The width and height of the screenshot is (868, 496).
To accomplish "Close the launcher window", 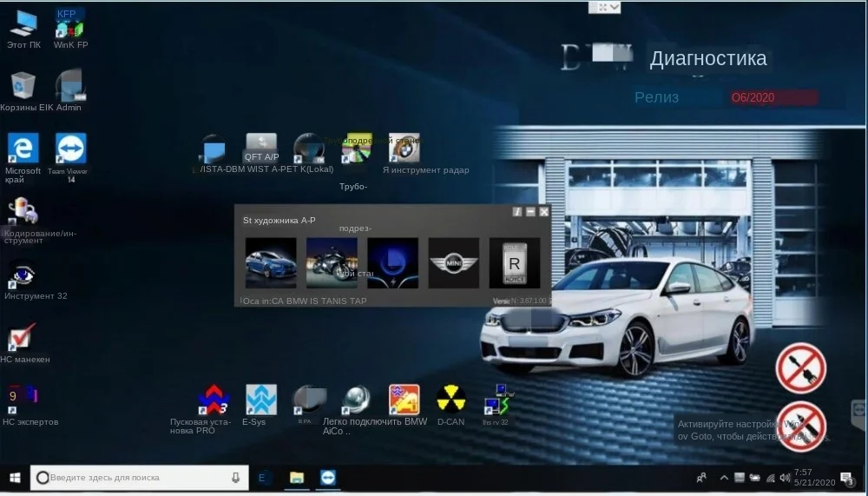I will pyautogui.click(x=544, y=212).
